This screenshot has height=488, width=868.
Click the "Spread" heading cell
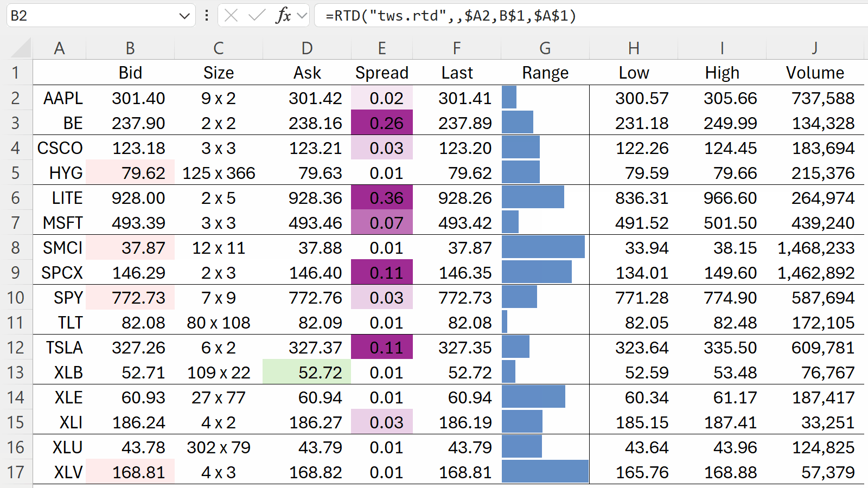(x=382, y=73)
